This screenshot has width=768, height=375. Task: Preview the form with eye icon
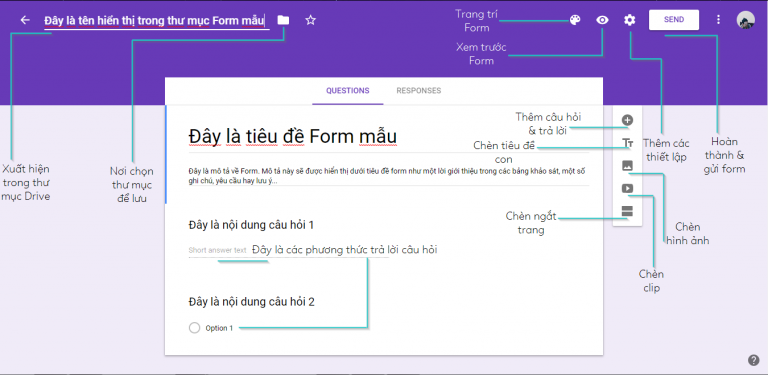[x=602, y=20]
